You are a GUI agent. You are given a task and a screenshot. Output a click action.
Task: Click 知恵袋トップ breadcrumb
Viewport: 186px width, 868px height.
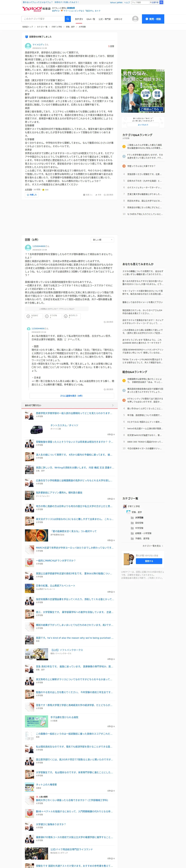pos(28,27)
